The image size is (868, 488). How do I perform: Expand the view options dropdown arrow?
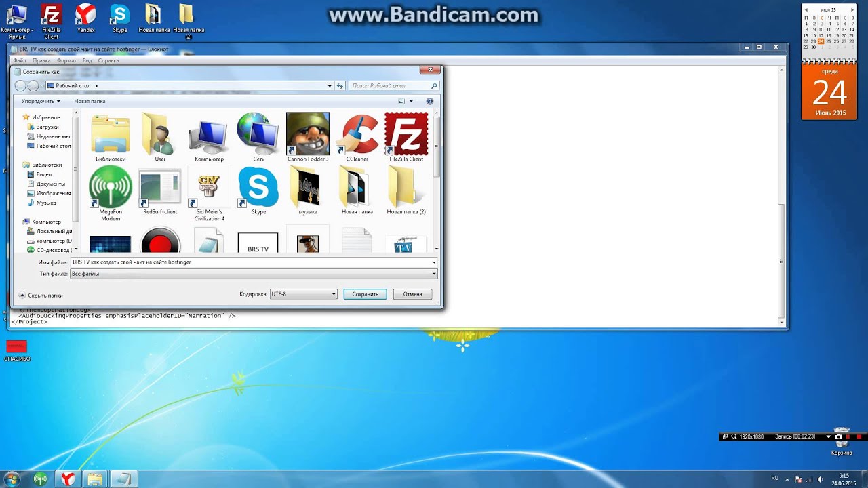point(411,101)
